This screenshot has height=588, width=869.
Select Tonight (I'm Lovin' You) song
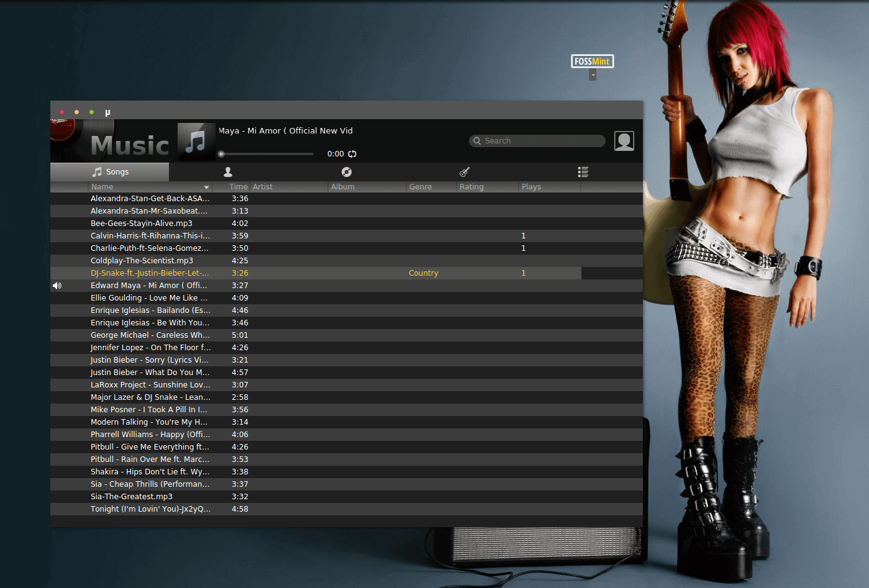click(150, 509)
